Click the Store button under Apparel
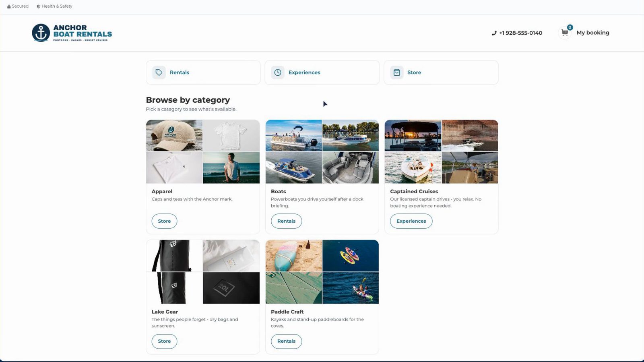 [164, 221]
